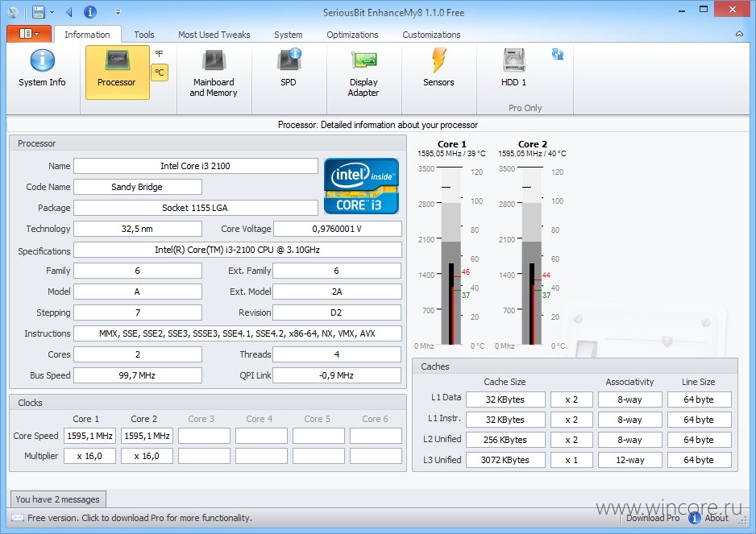Go to the Optimizations tab
Image resolution: width=756 pixels, height=534 pixels.
(352, 35)
